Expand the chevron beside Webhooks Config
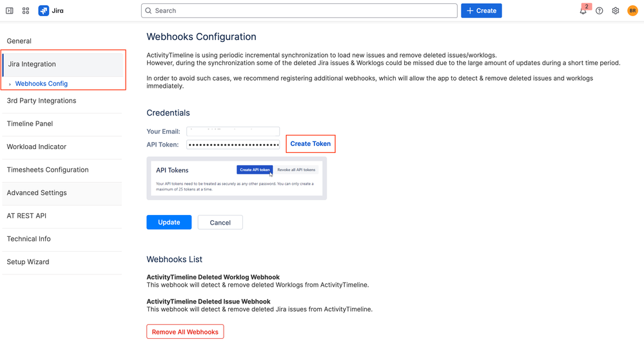This screenshot has height=346, width=644. tap(10, 84)
